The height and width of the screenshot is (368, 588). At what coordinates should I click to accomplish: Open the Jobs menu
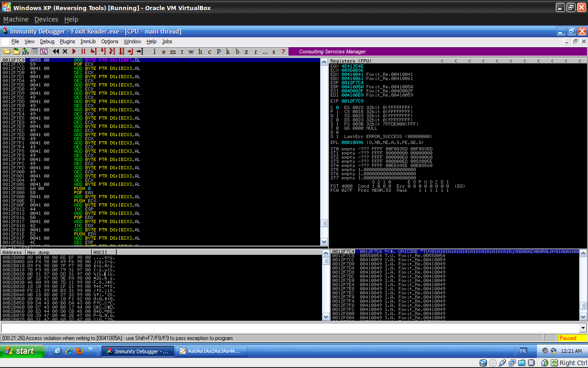pos(167,41)
